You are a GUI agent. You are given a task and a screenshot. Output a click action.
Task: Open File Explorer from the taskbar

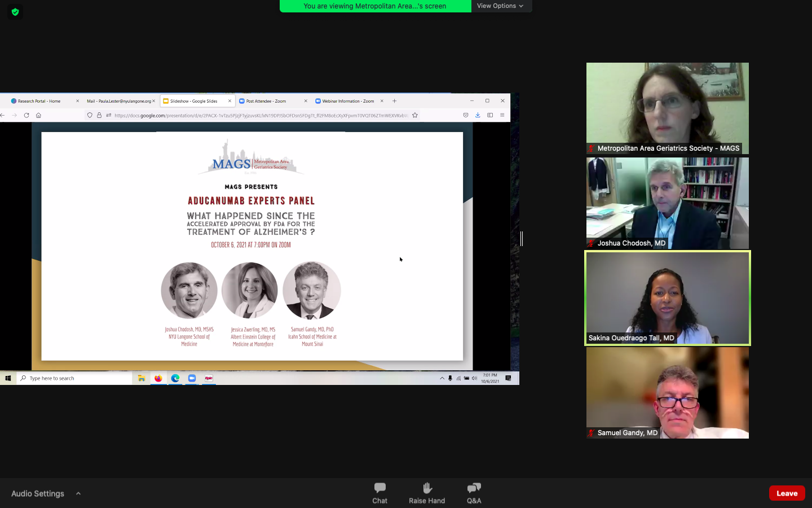pos(142,378)
